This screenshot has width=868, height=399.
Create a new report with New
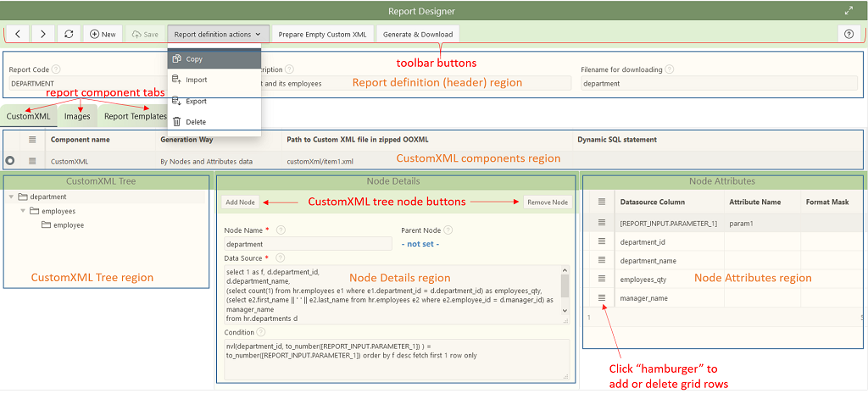(x=103, y=35)
